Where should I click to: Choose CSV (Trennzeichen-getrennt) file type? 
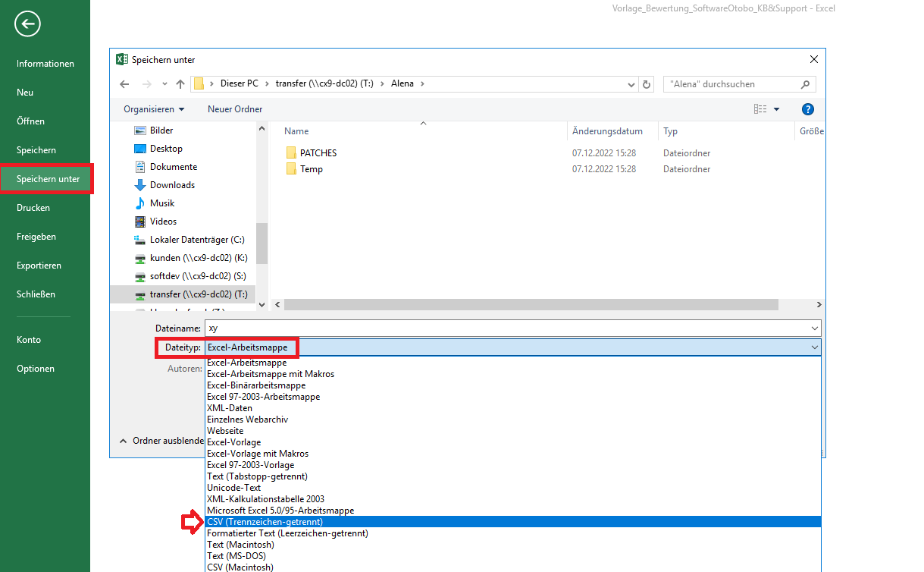(265, 522)
